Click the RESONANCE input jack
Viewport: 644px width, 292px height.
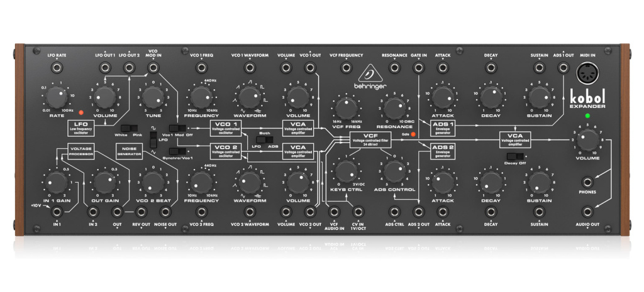pos(394,67)
